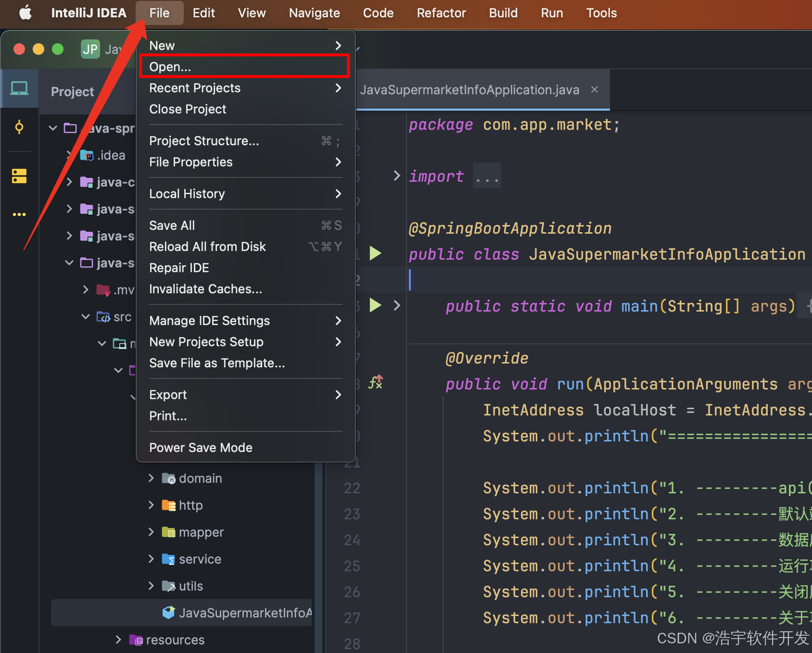Open the Commit tool window icon
This screenshot has height=653, width=812.
19,127
